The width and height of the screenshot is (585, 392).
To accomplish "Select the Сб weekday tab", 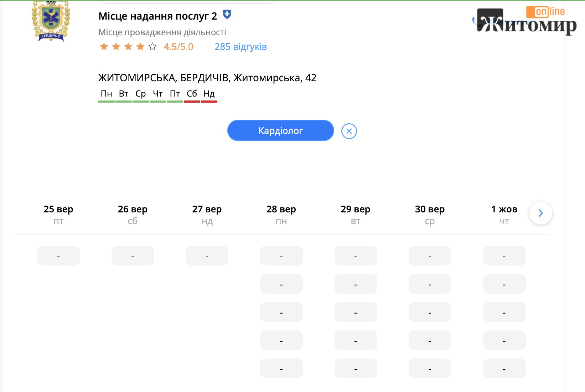I will click(192, 95).
